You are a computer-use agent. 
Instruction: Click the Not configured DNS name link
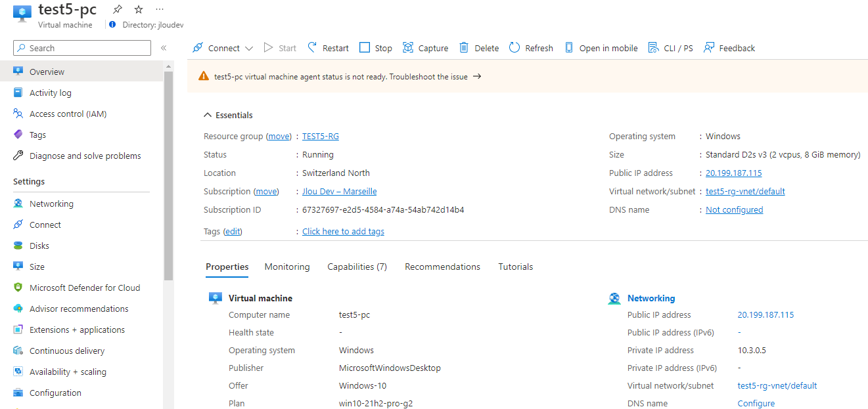point(735,210)
